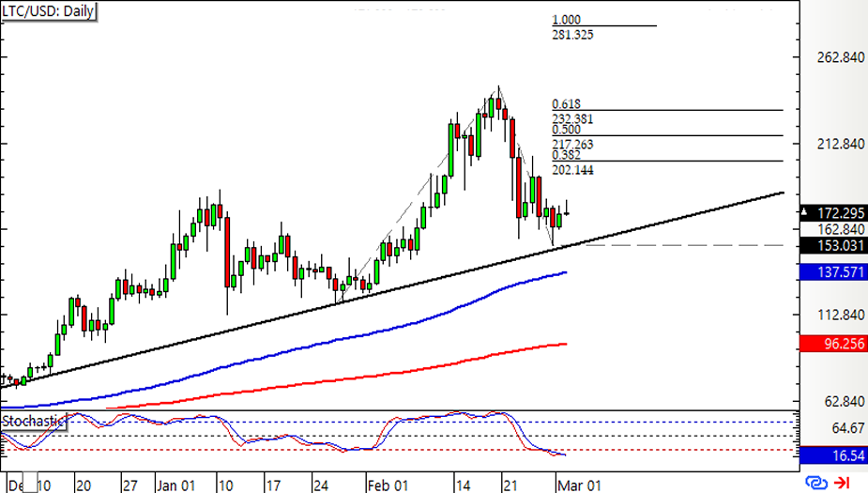Click the 262.840 price axis label
This screenshot has height=493, width=868.
coord(841,57)
